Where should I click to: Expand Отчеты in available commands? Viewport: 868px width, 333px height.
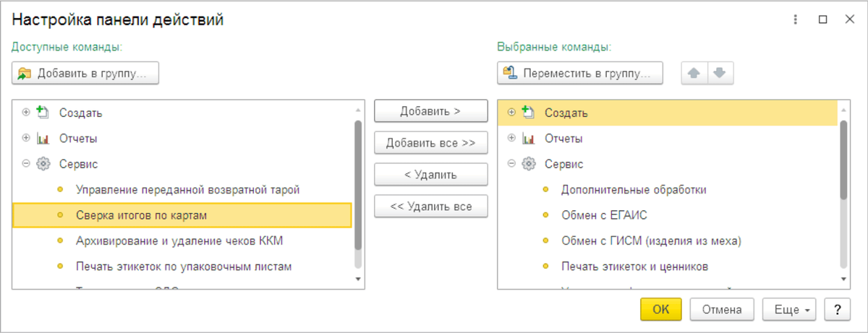click(x=27, y=138)
